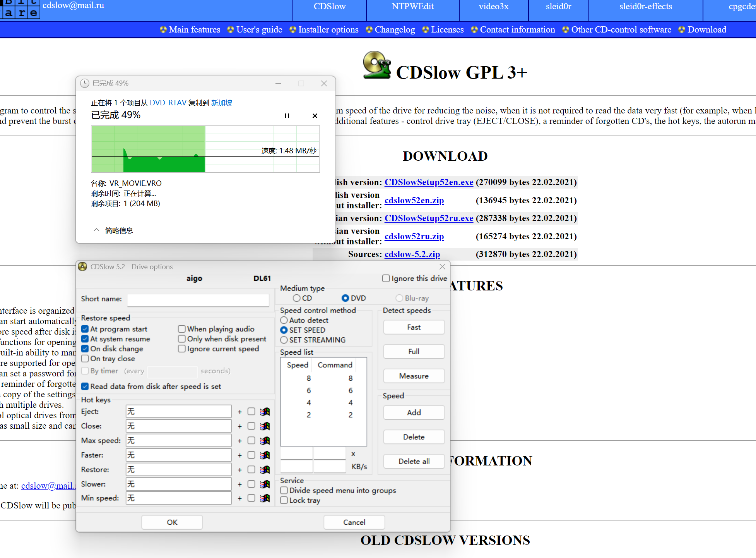
Task: Click the clock icon in copy dialog title bar
Action: pyautogui.click(x=84, y=83)
